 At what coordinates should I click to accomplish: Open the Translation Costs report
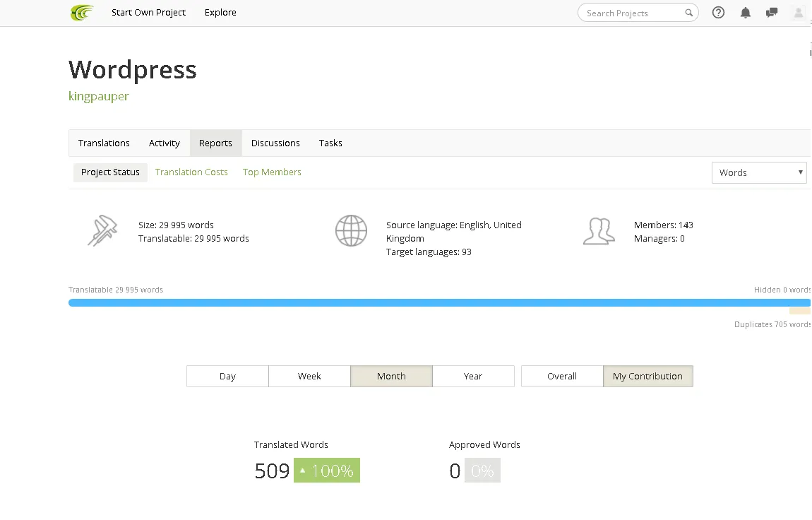click(191, 172)
